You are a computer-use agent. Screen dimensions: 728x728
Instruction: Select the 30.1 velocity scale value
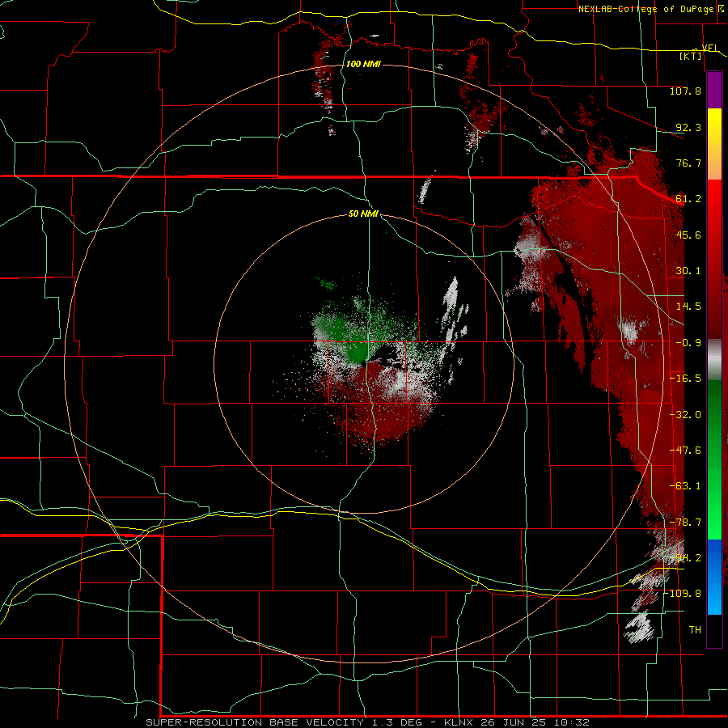[688, 271]
